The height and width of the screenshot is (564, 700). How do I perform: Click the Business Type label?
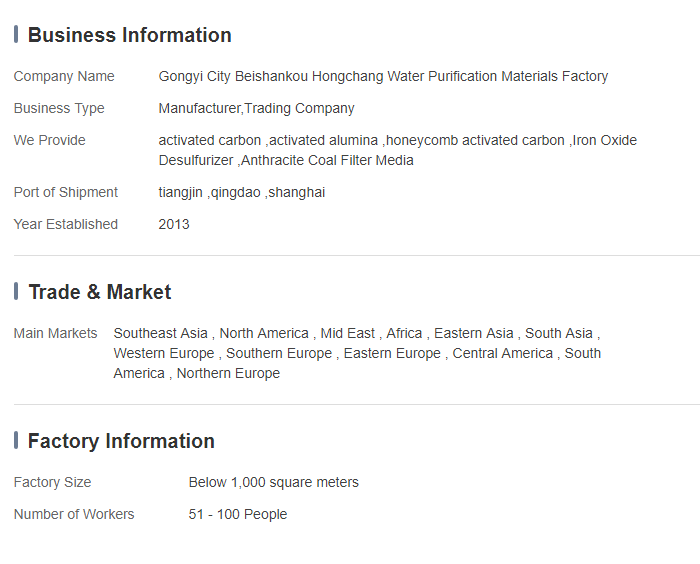59,108
